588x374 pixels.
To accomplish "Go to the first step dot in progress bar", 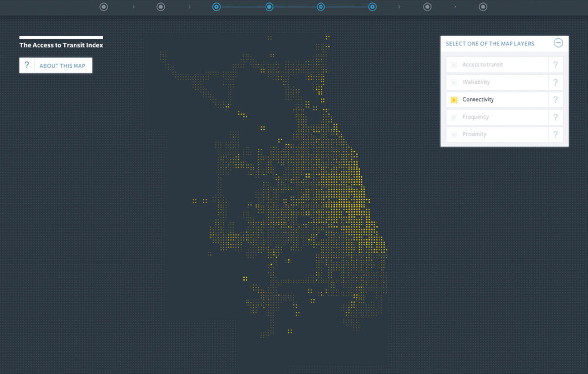I will click(x=103, y=7).
